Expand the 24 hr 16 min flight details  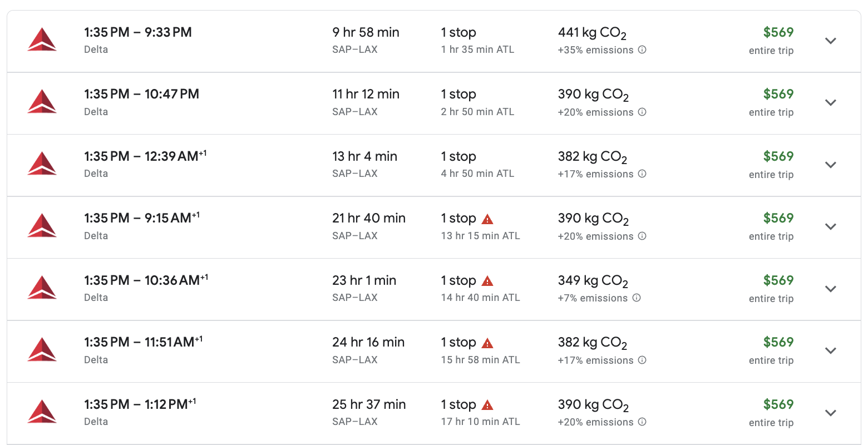pyautogui.click(x=831, y=350)
